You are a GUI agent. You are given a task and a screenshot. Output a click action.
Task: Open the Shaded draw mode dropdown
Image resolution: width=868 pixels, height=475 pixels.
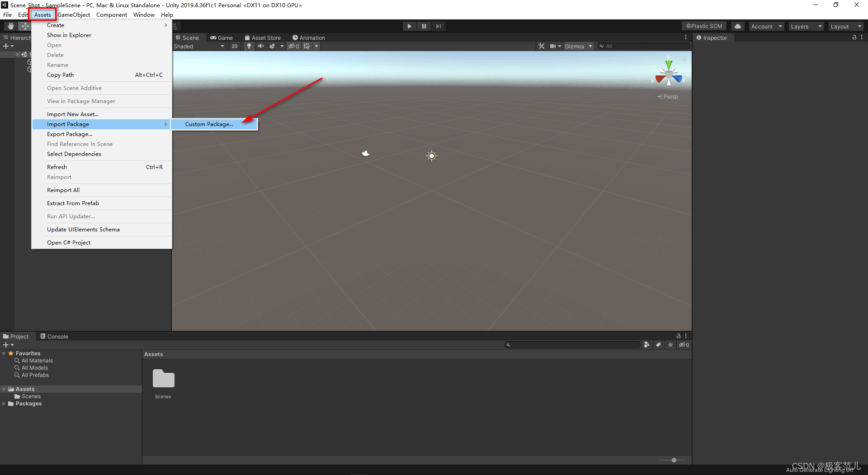[x=199, y=46]
